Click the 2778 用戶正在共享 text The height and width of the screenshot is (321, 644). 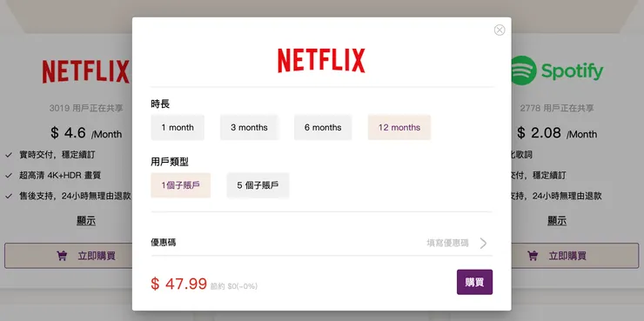[x=557, y=109]
